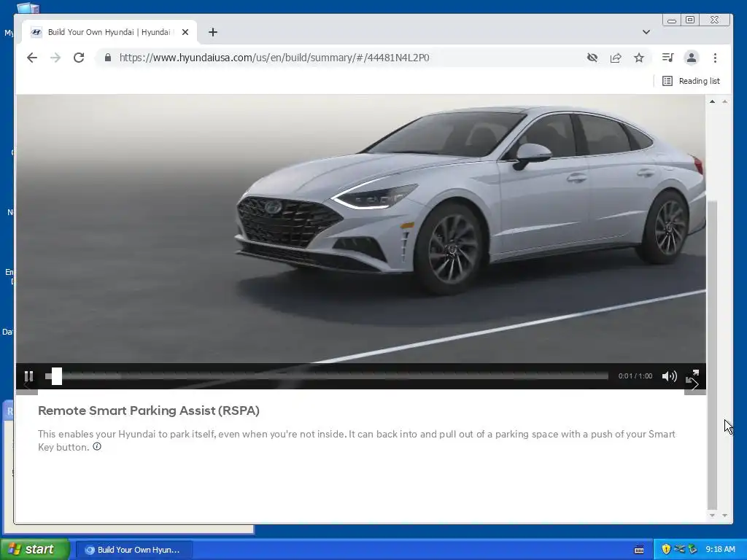747x560 pixels.
Task: Click the vertical scrollbar thumb
Action: pos(712,355)
